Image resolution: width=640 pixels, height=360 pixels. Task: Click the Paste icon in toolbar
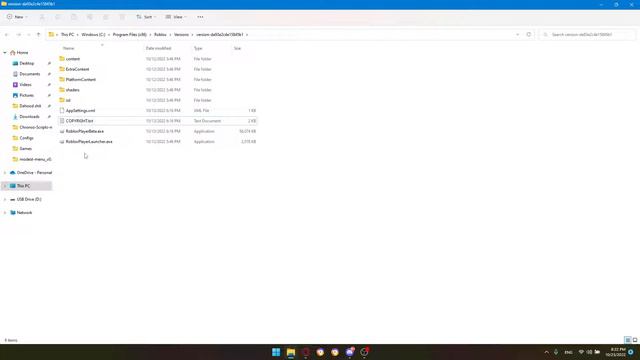click(x=74, y=17)
